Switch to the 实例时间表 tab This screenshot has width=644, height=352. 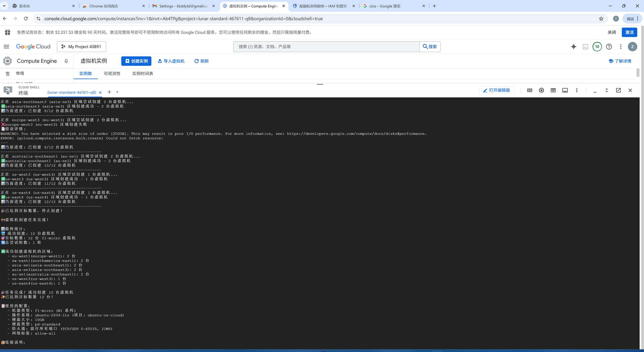(x=143, y=73)
